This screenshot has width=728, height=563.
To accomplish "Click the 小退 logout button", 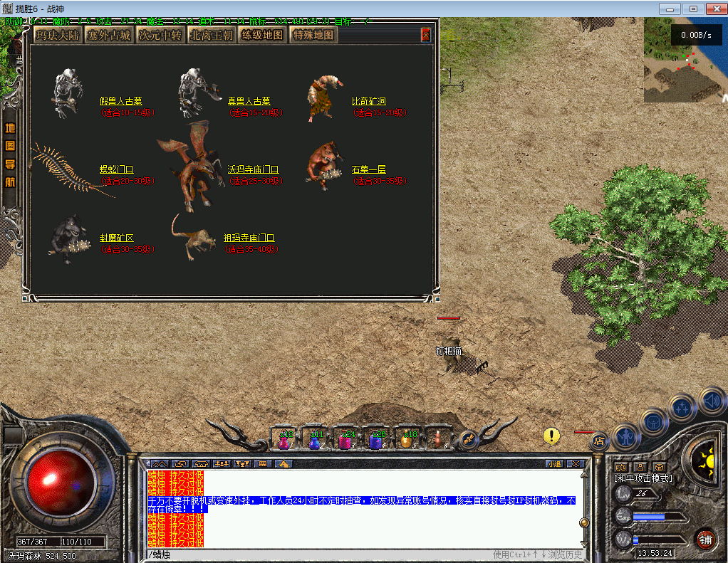I will tap(554, 464).
